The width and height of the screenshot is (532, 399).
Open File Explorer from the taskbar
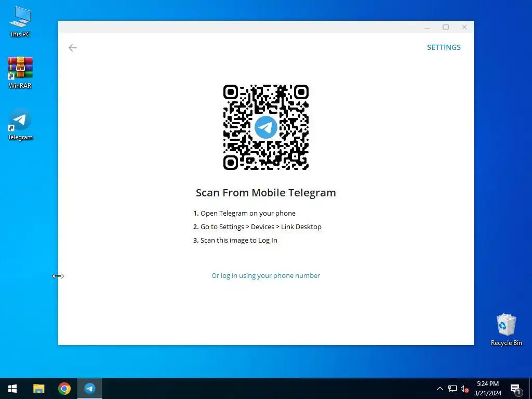click(38, 389)
